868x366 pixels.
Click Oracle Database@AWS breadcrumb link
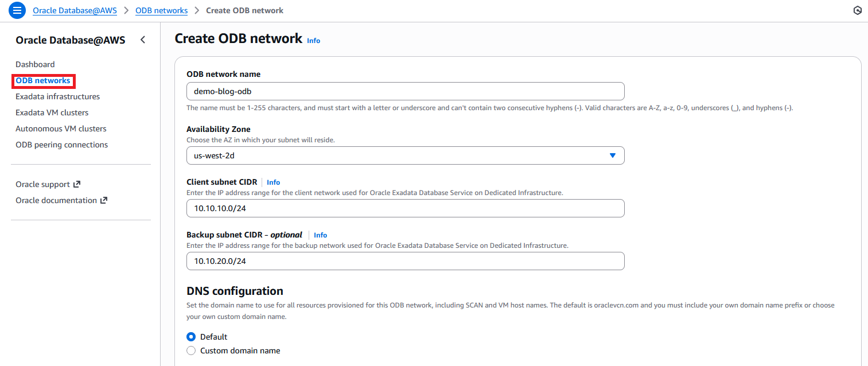click(75, 10)
